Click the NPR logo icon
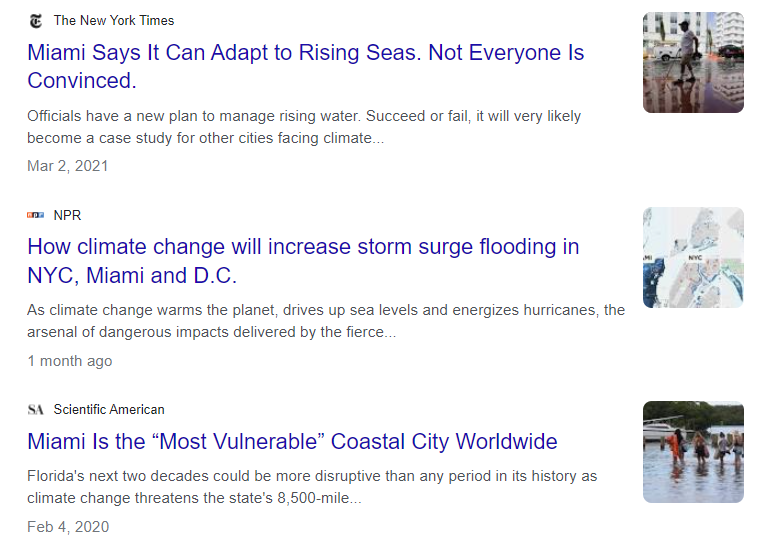This screenshot has height=554, width=764. [36, 215]
